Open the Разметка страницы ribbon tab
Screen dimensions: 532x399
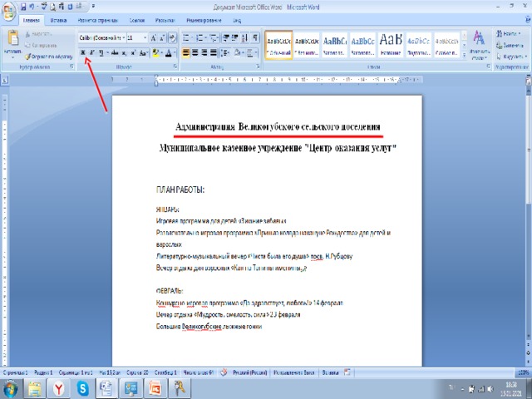97,17
